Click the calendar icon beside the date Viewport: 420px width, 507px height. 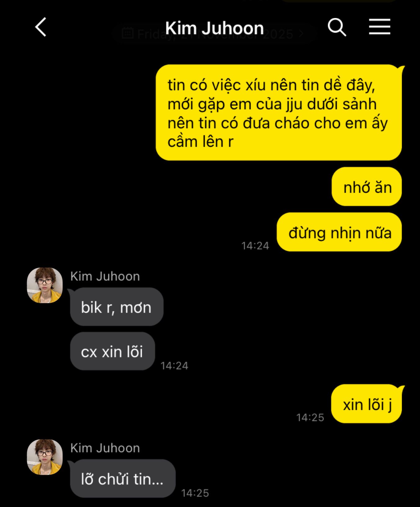[x=127, y=33]
